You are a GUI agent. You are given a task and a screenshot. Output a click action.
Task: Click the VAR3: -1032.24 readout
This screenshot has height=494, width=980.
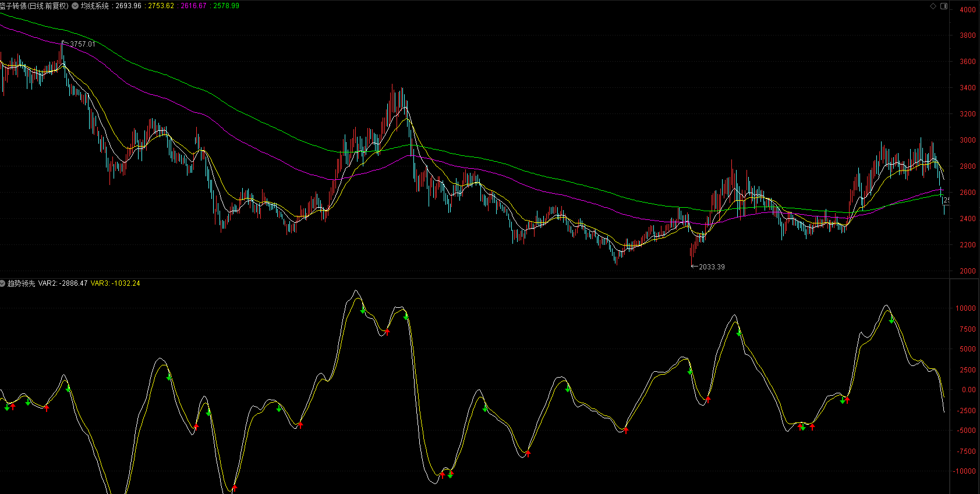click(x=115, y=283)
